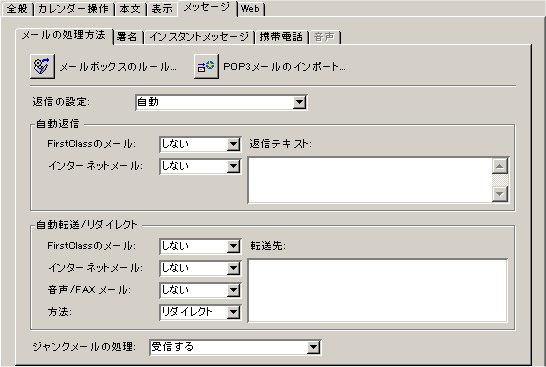546x367 pixels.
Task: Switch to the 全般 tab
Action: [17, 9]
